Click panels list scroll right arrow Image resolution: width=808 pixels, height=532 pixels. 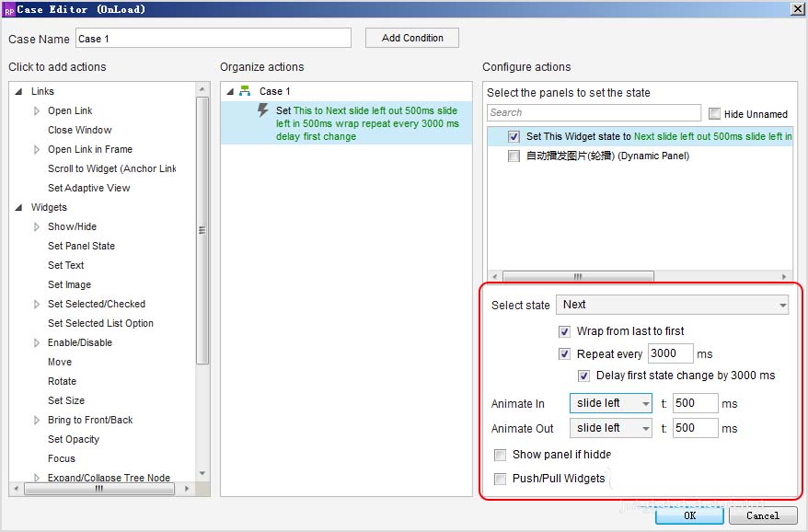point(784,277)
